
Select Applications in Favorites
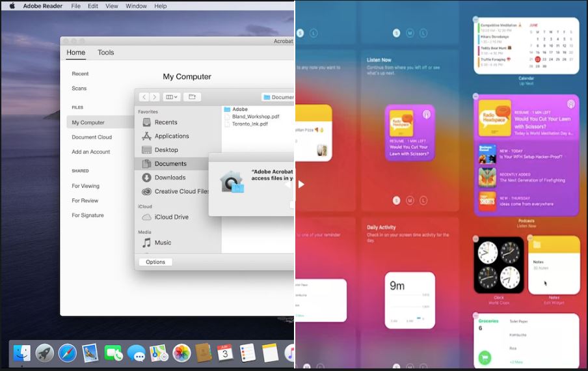(x=165, y=136)
